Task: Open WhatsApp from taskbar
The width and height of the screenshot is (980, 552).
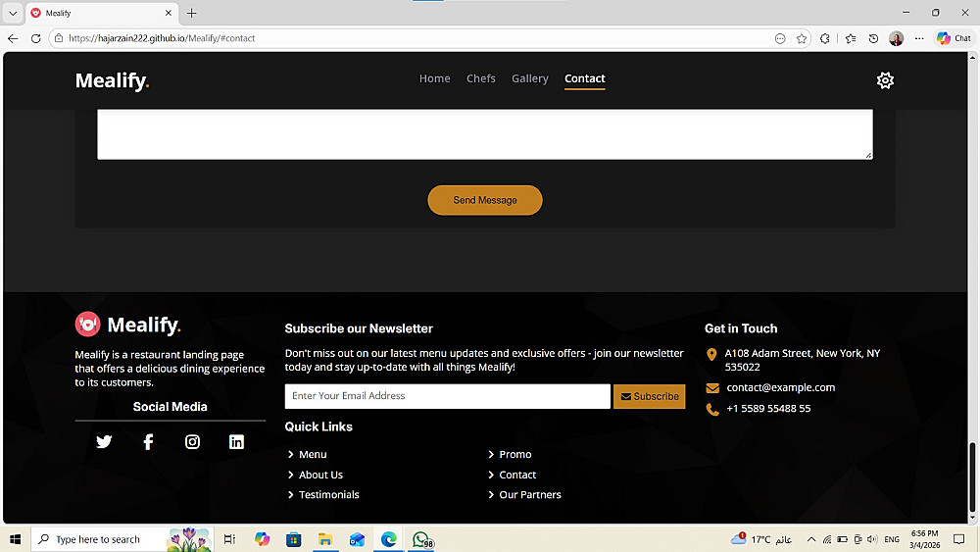Action: click(421, 539)
